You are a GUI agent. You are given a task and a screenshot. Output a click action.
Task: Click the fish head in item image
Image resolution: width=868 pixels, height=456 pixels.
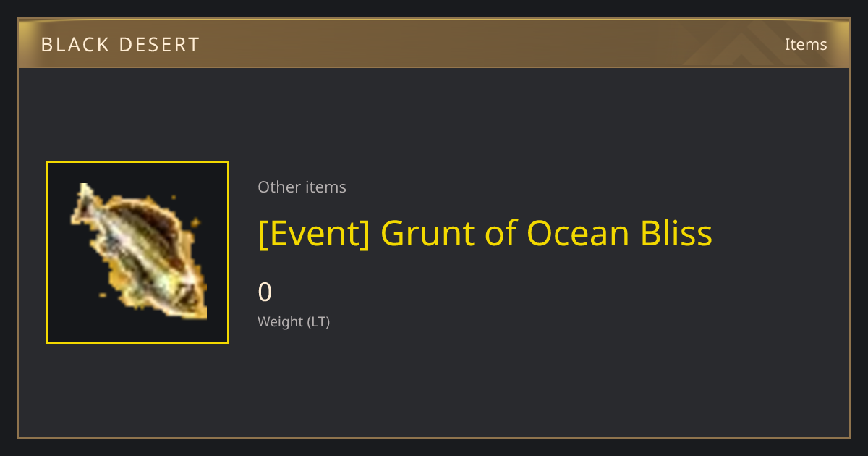(190, 297)
